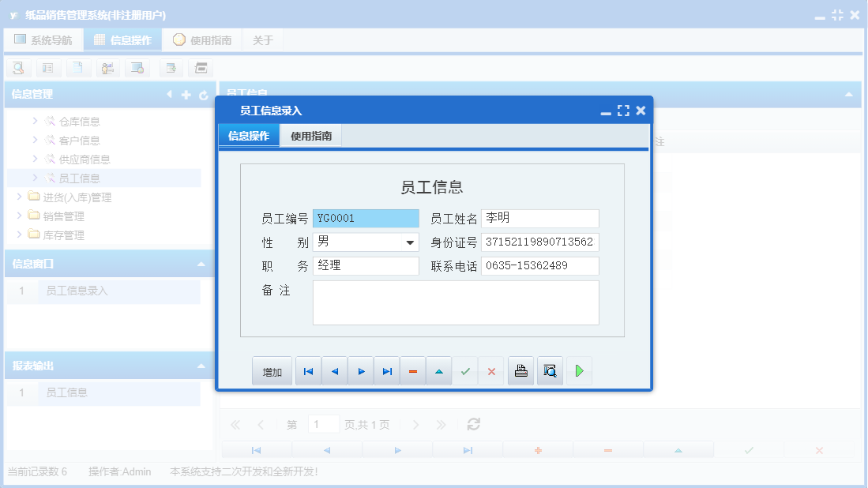Click the last record navigation icon in the dialog
This screenshot has width=868, height=488.
[386, 370]
